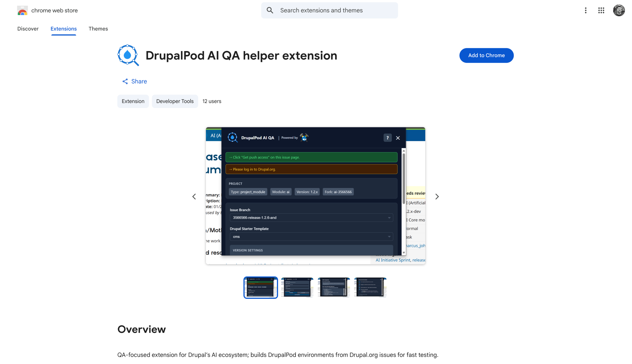The height and width of the screenshot is (364, 632).
Task: Click the 'Type: project_module' tag
Action: tap(248, 192)
